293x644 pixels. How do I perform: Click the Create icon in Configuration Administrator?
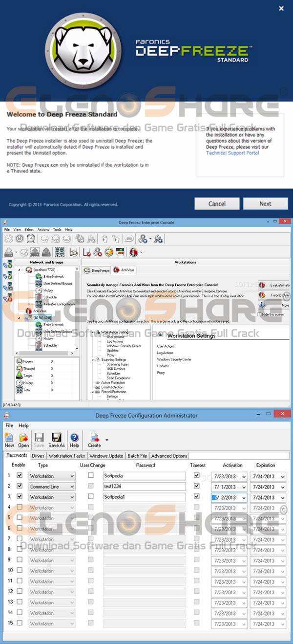pos(94,437)
